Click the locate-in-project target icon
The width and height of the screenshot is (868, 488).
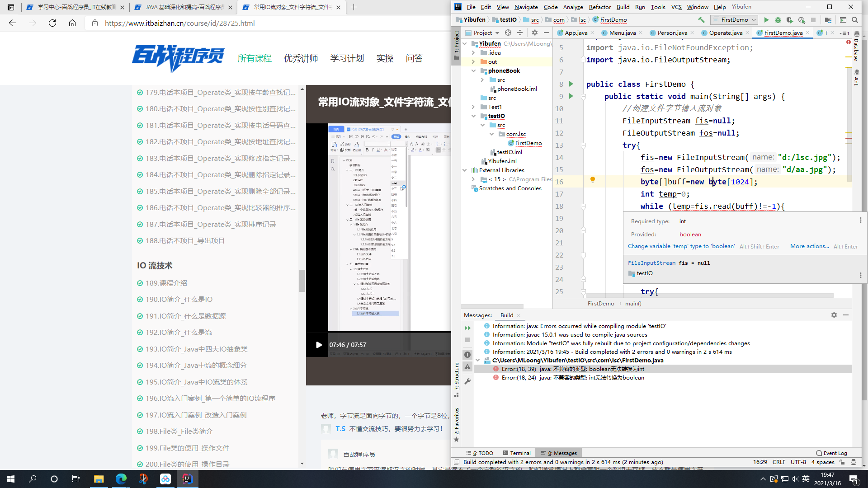click(508, 33)
